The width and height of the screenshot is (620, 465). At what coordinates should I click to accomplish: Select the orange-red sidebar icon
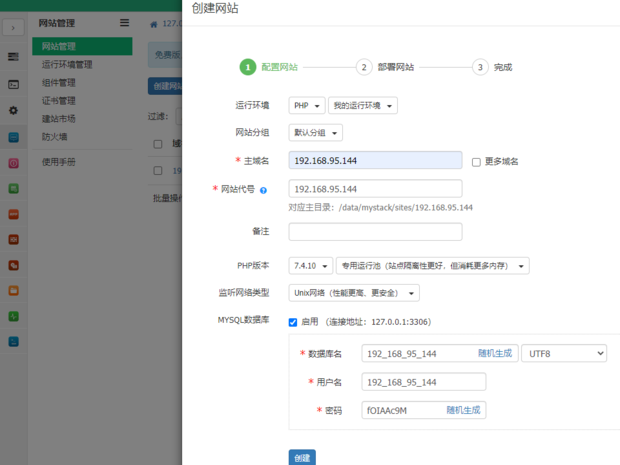tap(13, 214)
